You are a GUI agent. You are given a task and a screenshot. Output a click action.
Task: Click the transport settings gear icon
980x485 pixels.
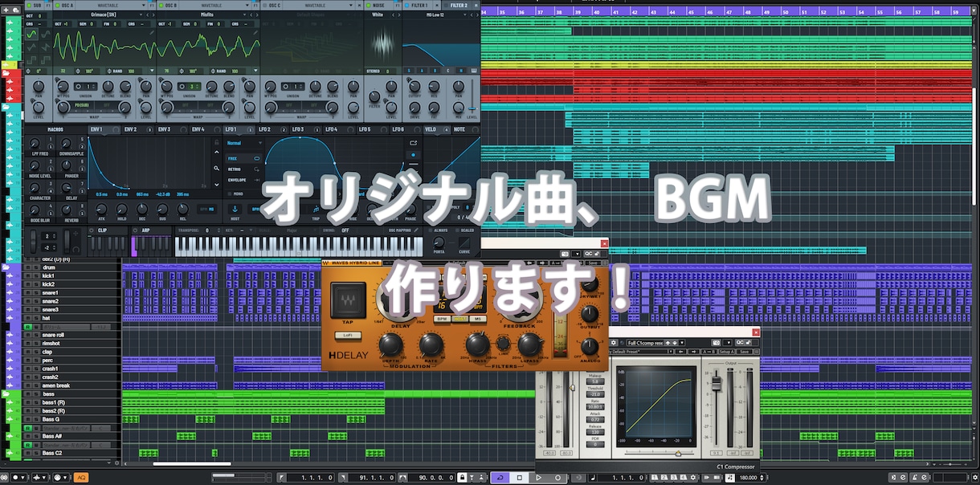coord(975,477)
